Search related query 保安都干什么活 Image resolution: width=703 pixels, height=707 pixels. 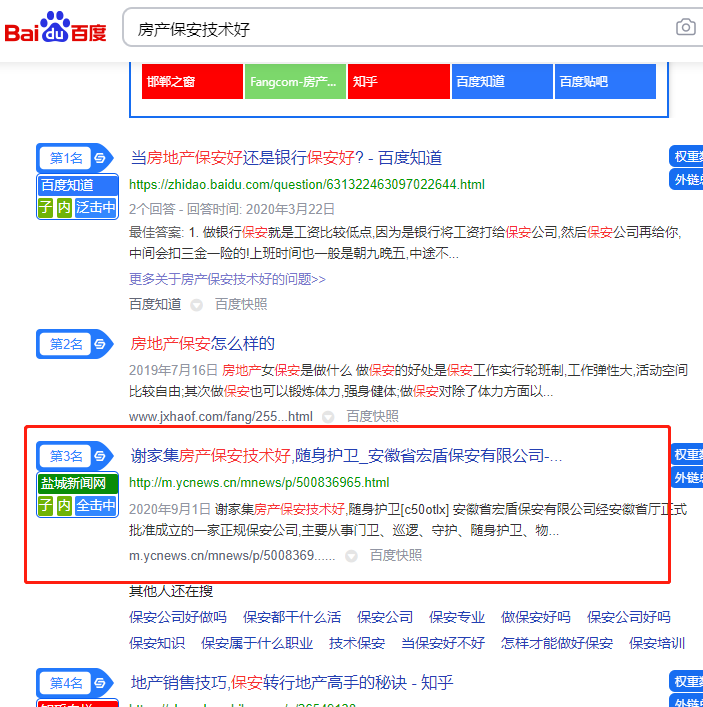tap(292, 617)
